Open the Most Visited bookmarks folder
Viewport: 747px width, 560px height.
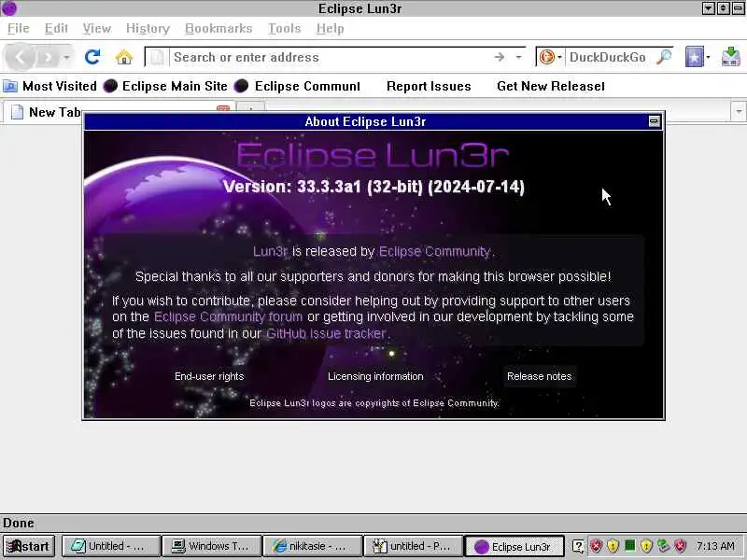50,86
